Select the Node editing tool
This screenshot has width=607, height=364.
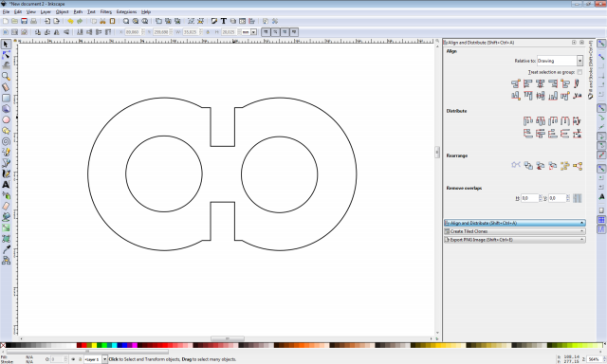coord(6,55)
